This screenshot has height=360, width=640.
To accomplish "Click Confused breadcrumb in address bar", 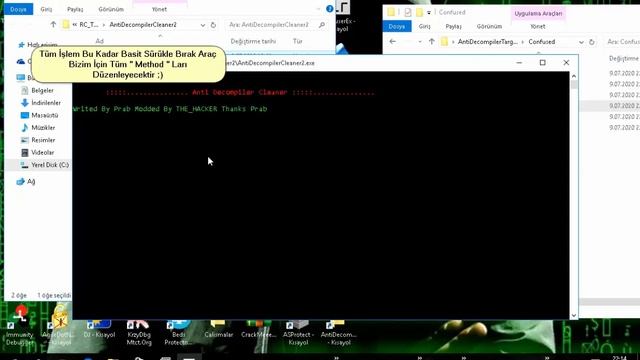I will click(542, 42).
